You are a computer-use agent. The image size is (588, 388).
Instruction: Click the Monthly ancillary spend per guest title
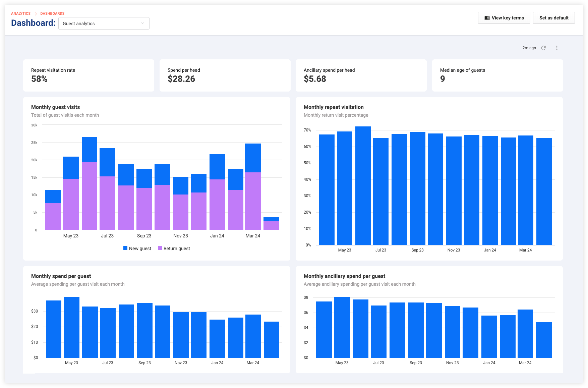click(344, 276)
